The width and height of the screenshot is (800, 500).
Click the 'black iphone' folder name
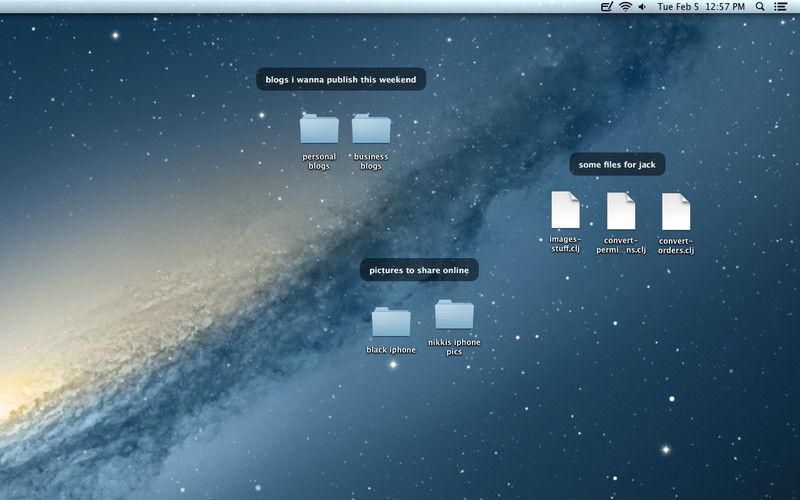pyautogui.click(x=391, y=349)
